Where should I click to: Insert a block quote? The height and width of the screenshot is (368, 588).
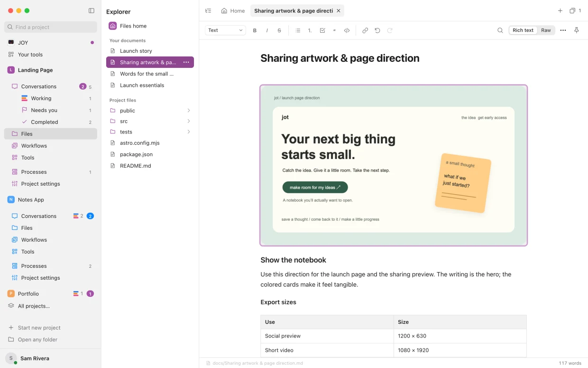click(334, 30)
